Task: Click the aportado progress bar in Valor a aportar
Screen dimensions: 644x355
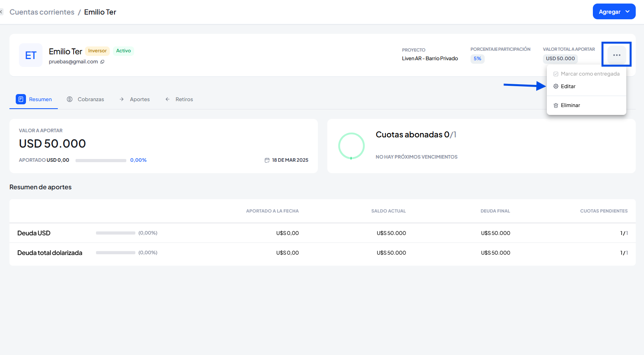Action: pyautogui.click(x=101, y=161)
